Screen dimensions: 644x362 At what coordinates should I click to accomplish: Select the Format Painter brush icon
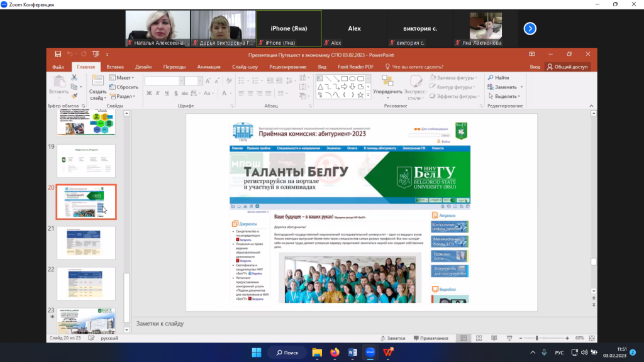(74, 96)
